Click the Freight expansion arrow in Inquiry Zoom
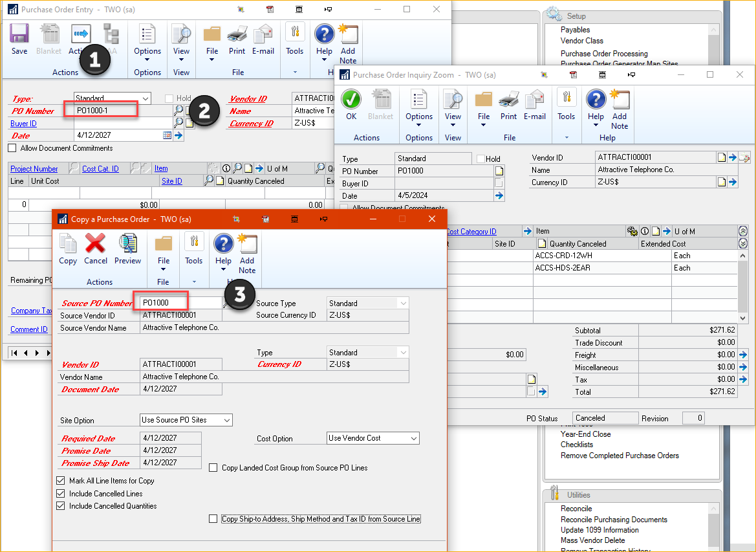The width and height of the screenshot is (756, 552). tap(743, 355)
